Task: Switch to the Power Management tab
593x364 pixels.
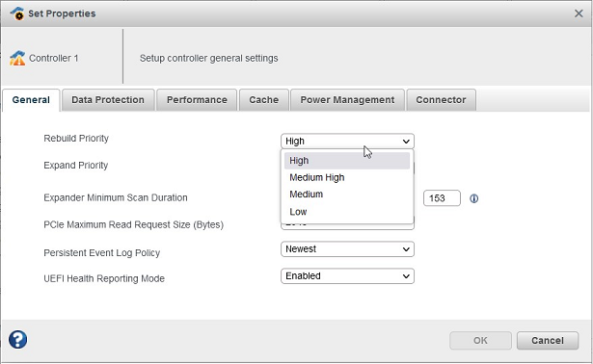Action: 347,100
